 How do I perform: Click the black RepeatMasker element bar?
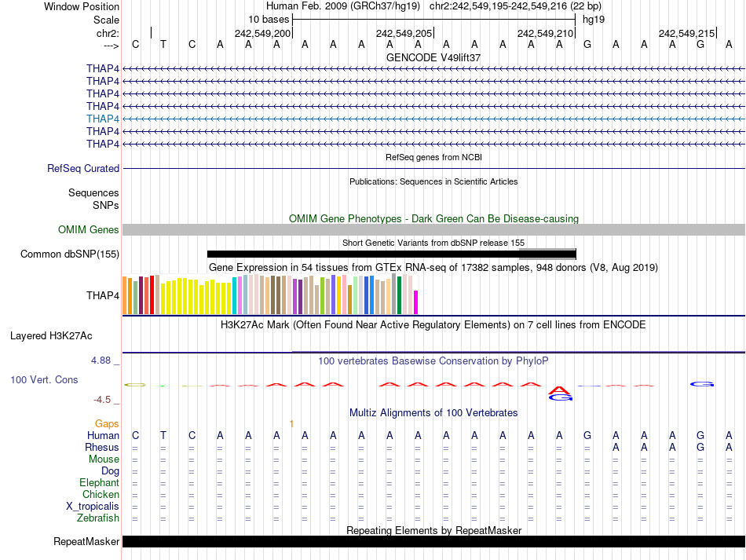point(433,542)
